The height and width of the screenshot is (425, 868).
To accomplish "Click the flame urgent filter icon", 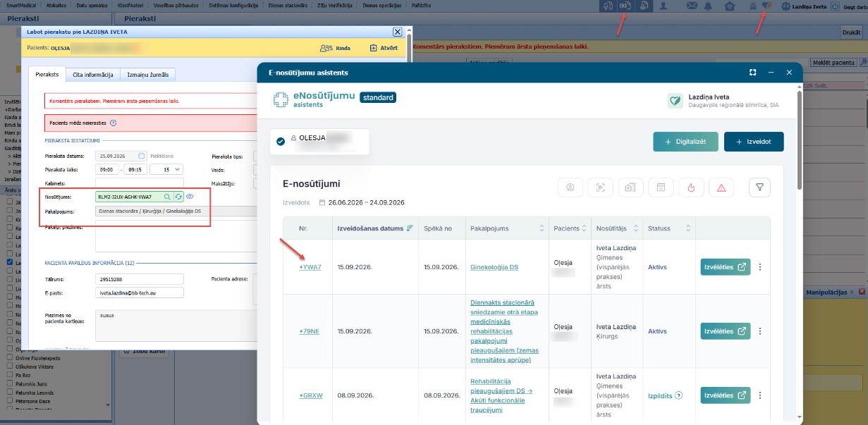I will point(691,187).
